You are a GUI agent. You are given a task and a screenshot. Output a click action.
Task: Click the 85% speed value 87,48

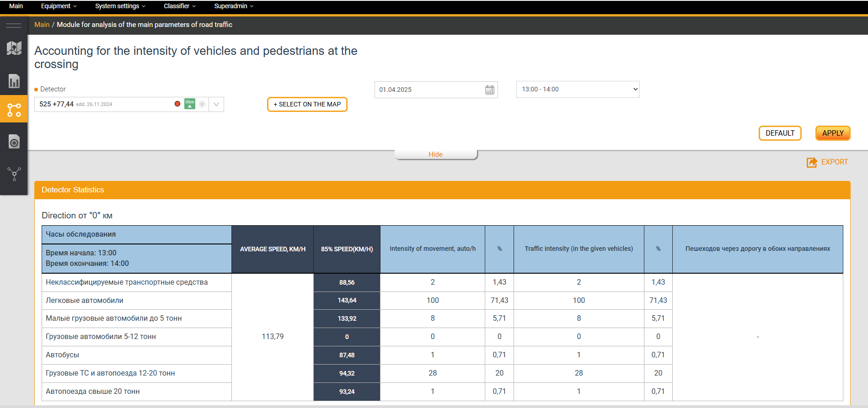pyautogui.click(x=347, y=355)
